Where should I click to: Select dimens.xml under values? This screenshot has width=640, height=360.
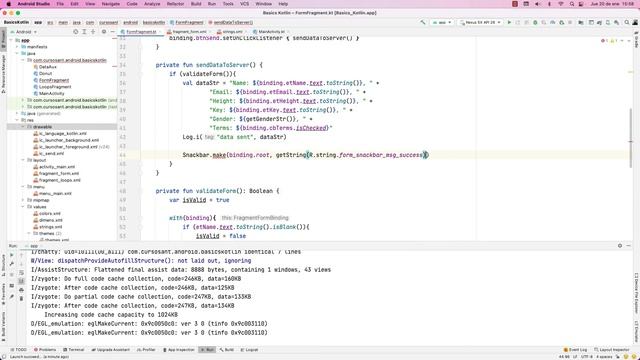coord(51,220)
